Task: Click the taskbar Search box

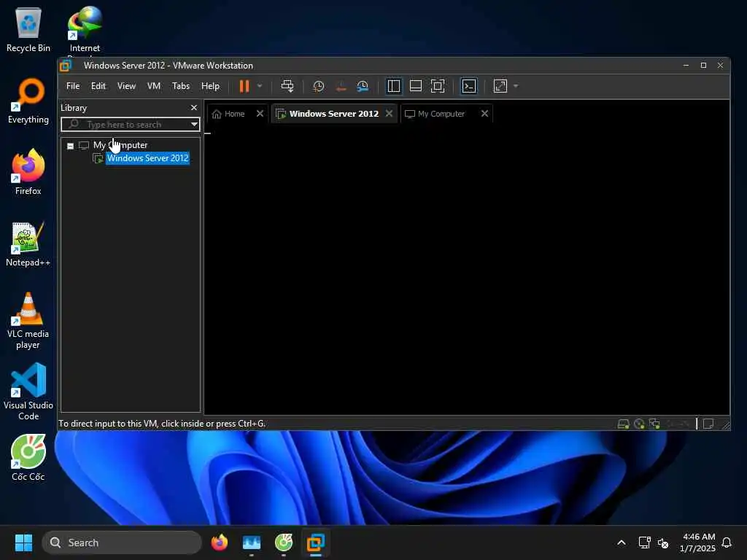Action: pos(122,542)
